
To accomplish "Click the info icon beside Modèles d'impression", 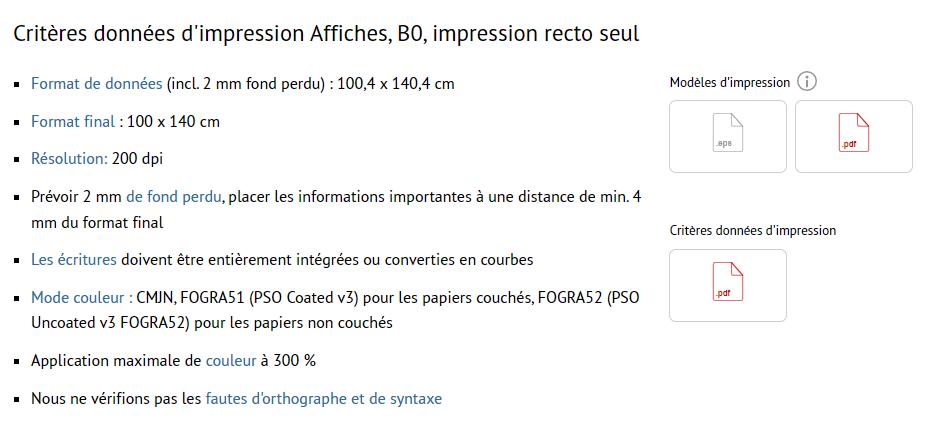I will tap(808, 82).
